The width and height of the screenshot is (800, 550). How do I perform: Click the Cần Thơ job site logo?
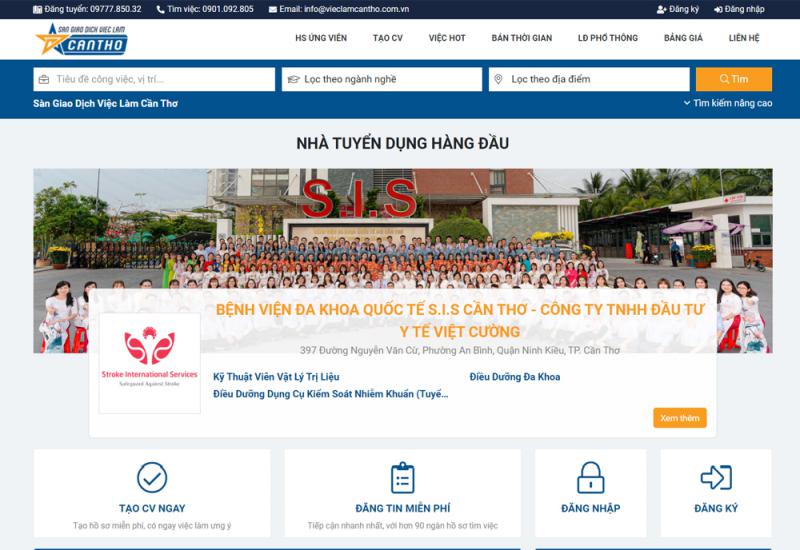coord(81,39)
